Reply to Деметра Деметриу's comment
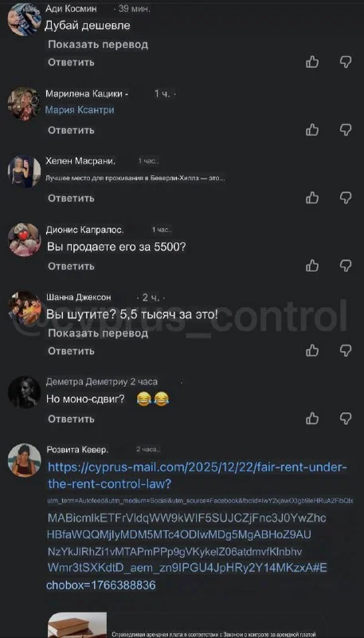 coord(71,419)
